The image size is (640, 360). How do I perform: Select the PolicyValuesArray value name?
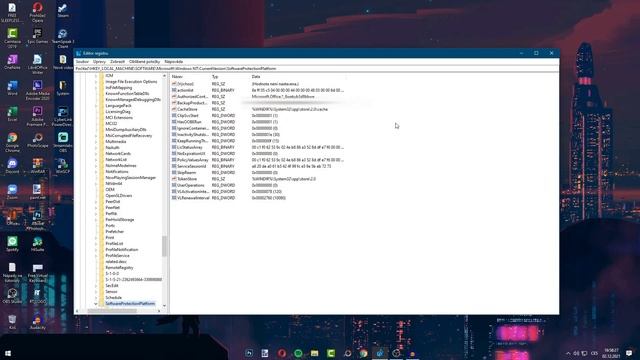coord(193,160)
